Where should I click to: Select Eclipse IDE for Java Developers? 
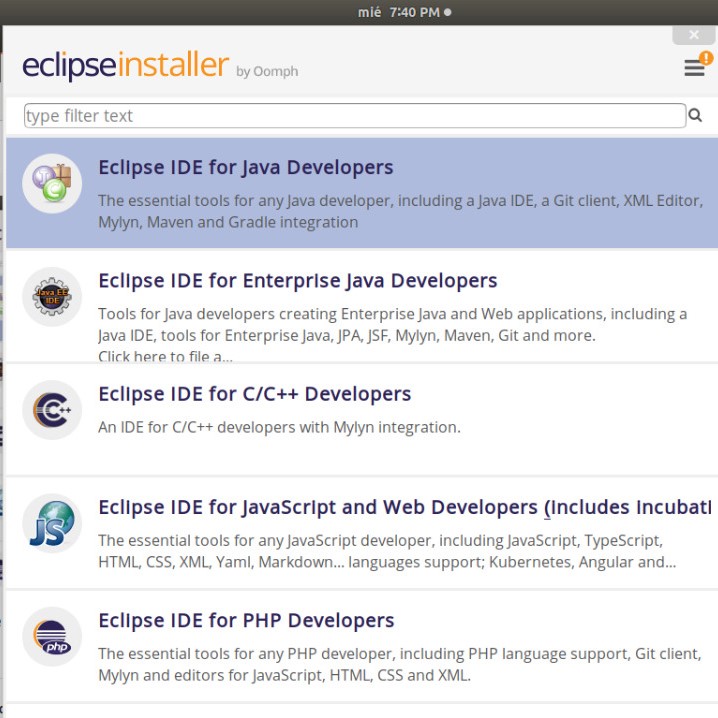(246, 168)
